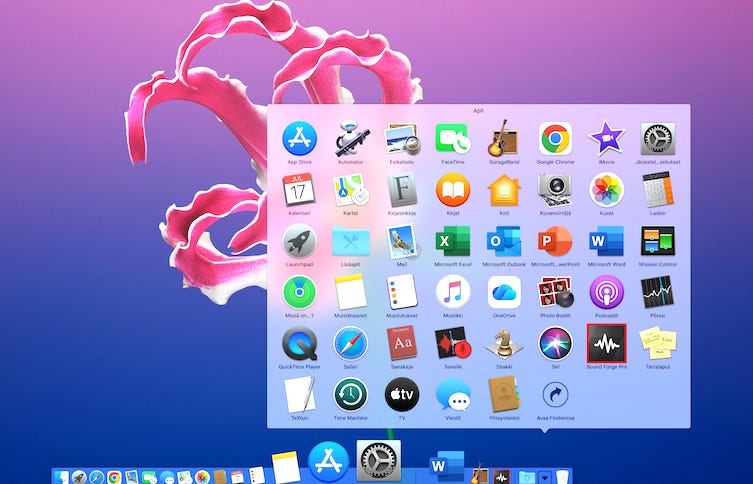Image resolution: width=753 pixels, height=484 pixels.
Task: Open the Lisäapit utilities folder
Action: click(351, 241)
